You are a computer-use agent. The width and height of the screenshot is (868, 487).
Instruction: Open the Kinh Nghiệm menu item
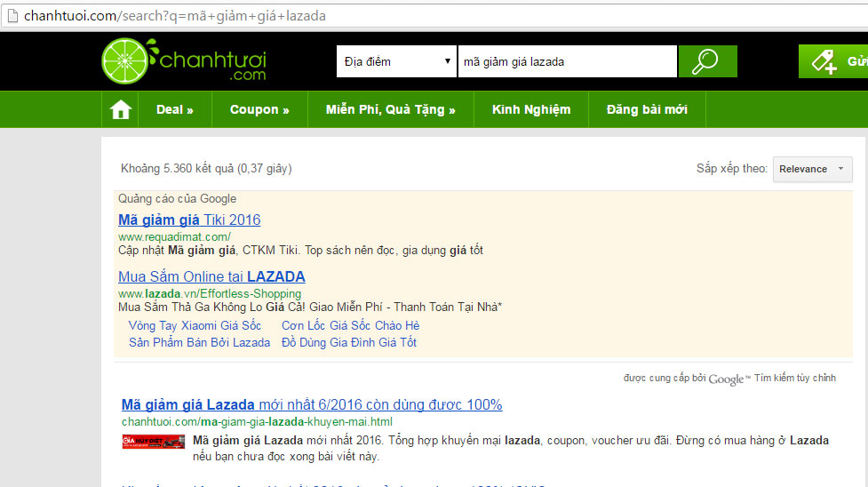pos(531,109)
